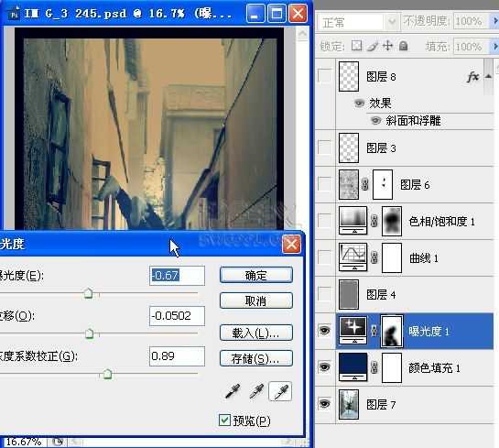Click 取消 button in exposure dialog

[256, 300]
